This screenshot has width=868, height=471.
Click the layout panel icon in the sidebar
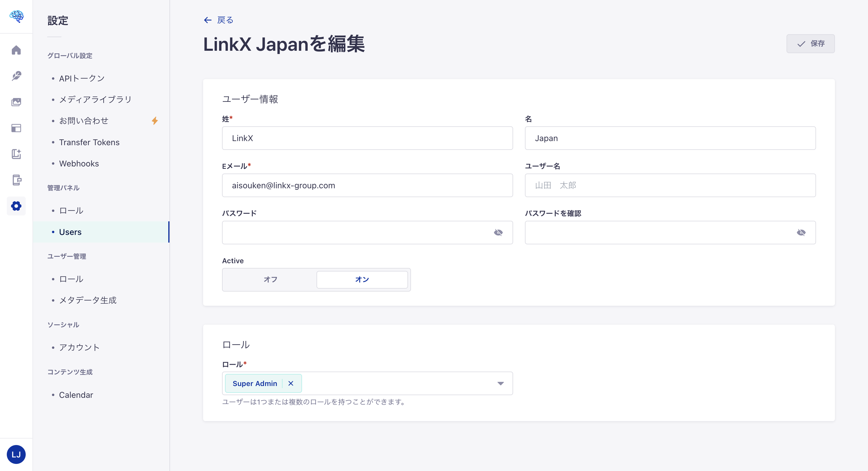click(16, 128)
